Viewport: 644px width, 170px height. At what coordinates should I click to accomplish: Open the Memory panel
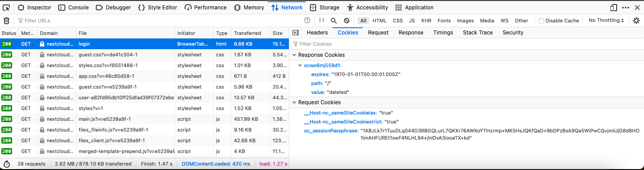click(x=249, y=8)
